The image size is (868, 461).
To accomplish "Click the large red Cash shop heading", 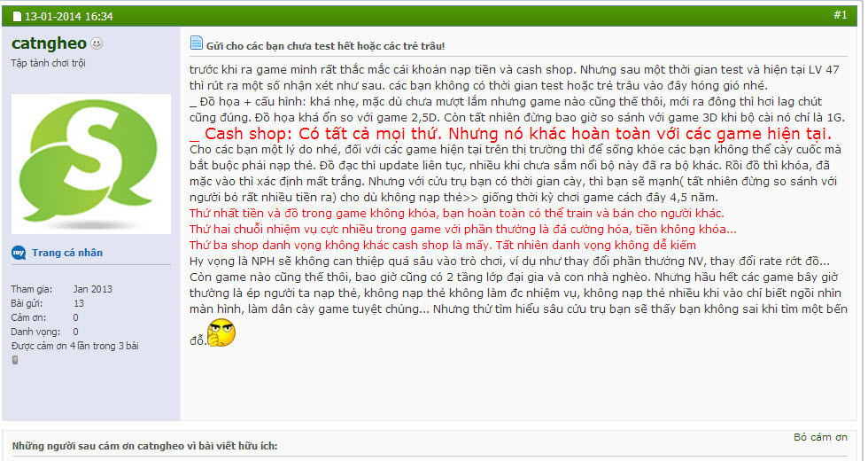I will (510, 134).
